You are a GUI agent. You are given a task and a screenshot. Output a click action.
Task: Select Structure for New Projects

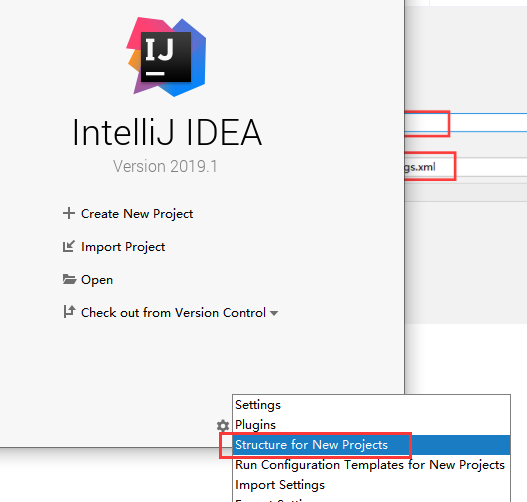(x=371, y=445)
